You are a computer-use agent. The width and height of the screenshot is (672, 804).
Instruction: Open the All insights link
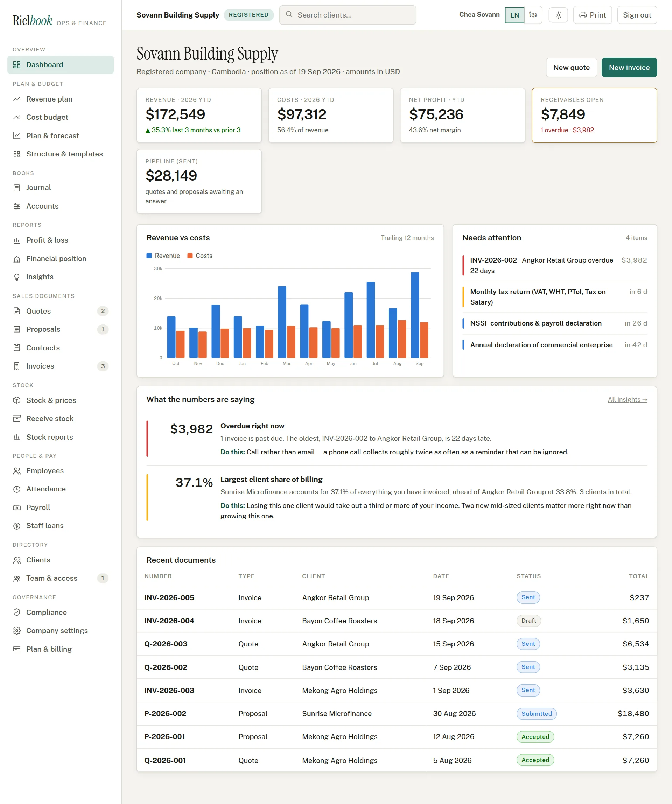point(627,399)
